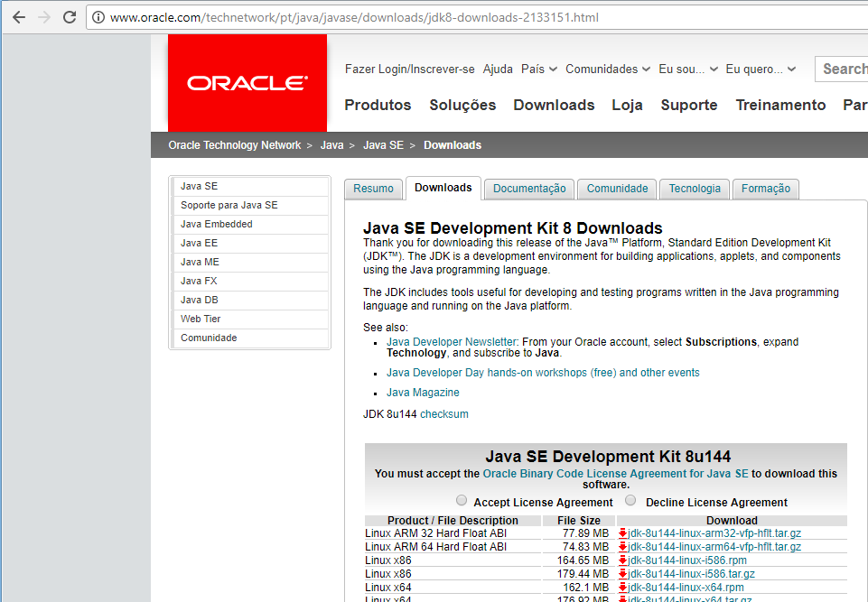This screenshot has width=868, height=602.
Task: Click the Java SE breadcrumb link
Action: [x=383, y=145]
